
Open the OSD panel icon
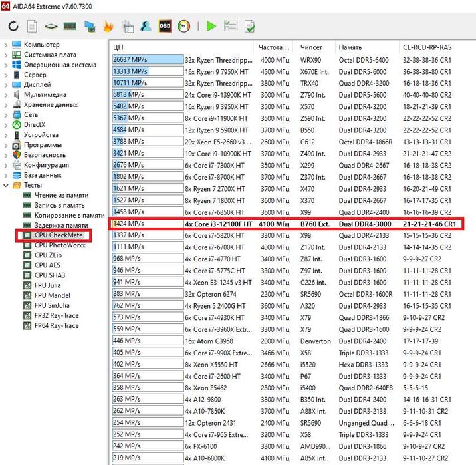[x=165, y=26]
